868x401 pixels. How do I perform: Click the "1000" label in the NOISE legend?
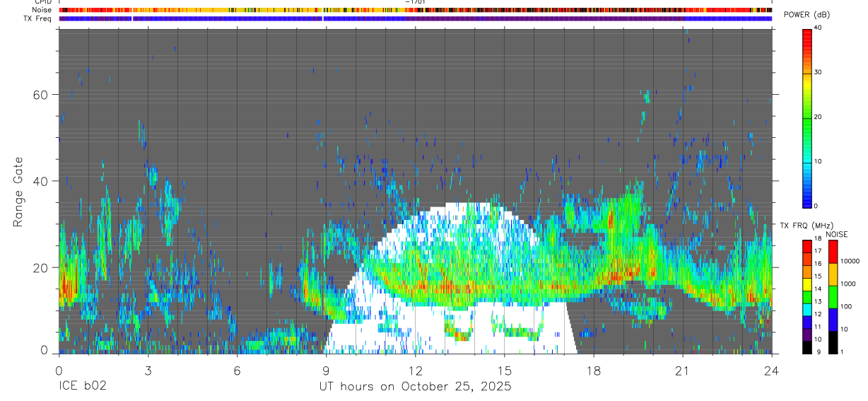point(848,284)
